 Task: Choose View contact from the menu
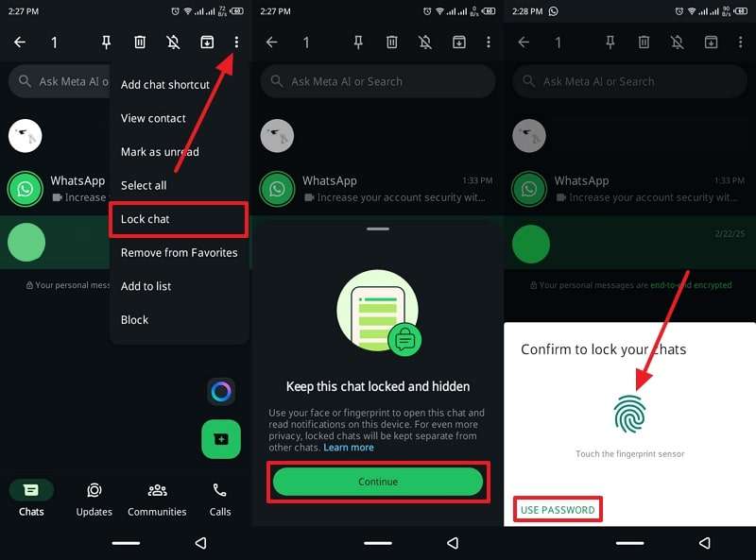point(153,118)
